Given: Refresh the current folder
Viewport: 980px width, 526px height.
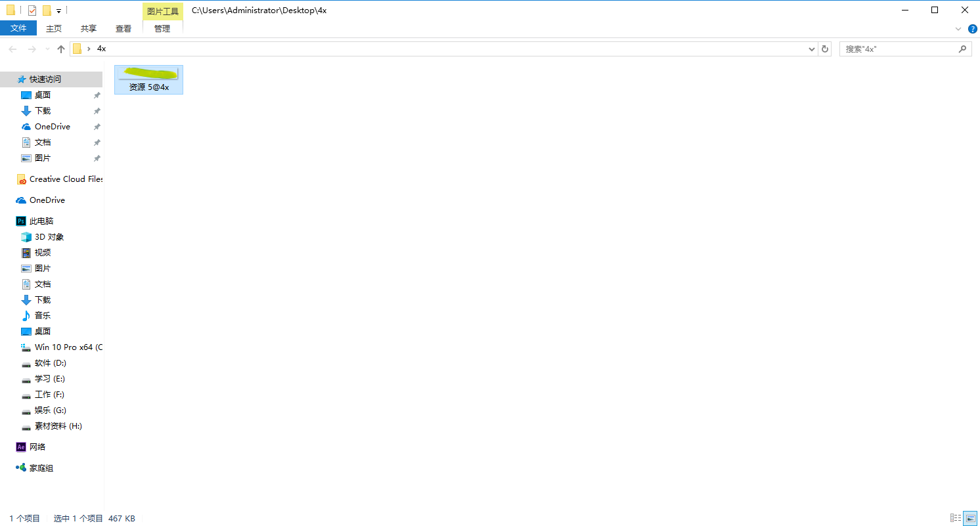Looking at the screenshot, I should [826, 49].
